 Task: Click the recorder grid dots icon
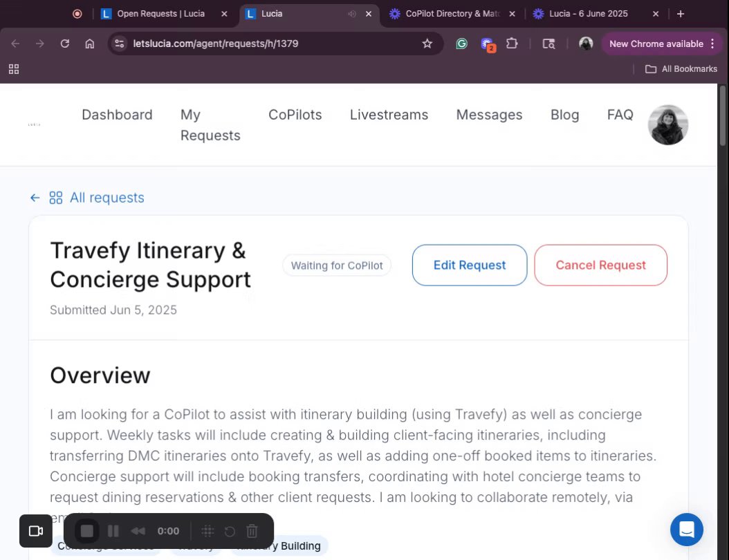(207, 531)
